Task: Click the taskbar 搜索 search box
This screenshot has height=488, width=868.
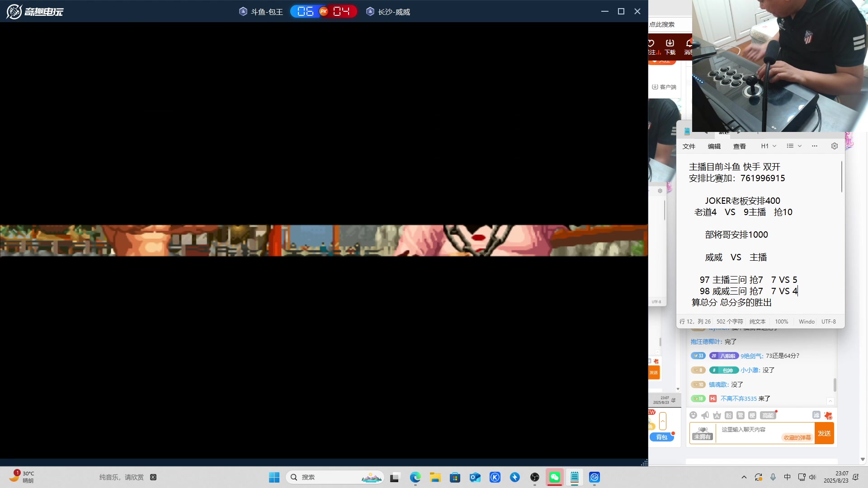Action: coord(335,477)
